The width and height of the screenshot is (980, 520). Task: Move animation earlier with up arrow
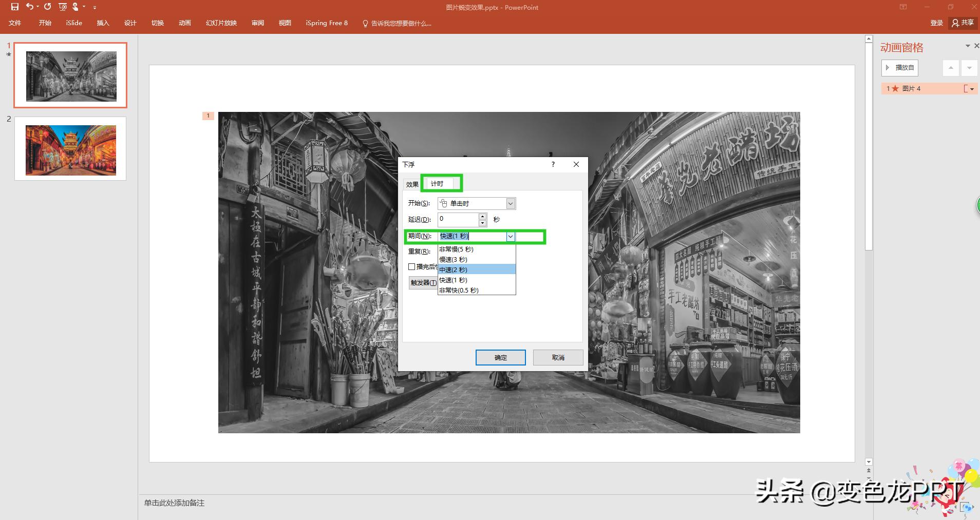point(951,68)
